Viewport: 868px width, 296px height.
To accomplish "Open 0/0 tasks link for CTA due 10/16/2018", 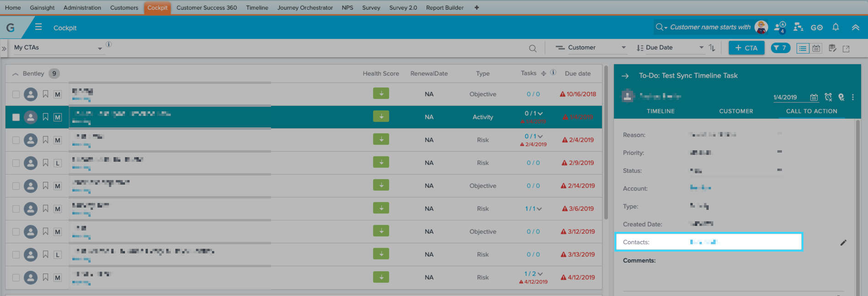I will click(x=533, y=94).
